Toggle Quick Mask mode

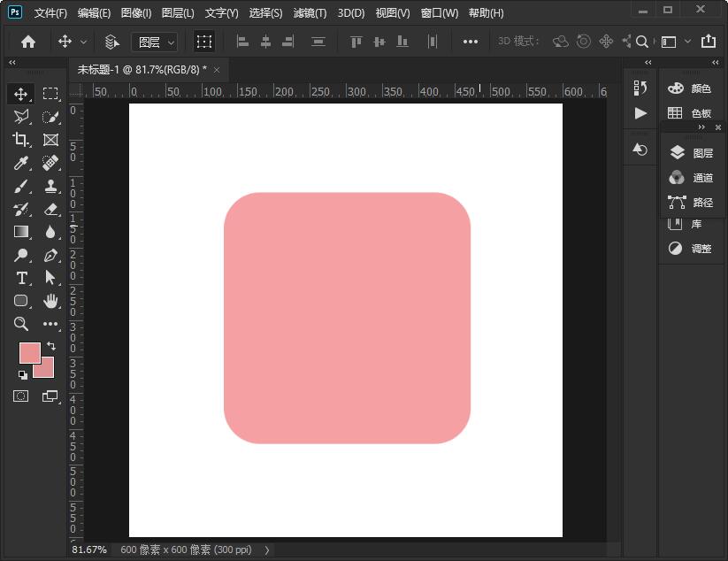click(x=21, y=396)
